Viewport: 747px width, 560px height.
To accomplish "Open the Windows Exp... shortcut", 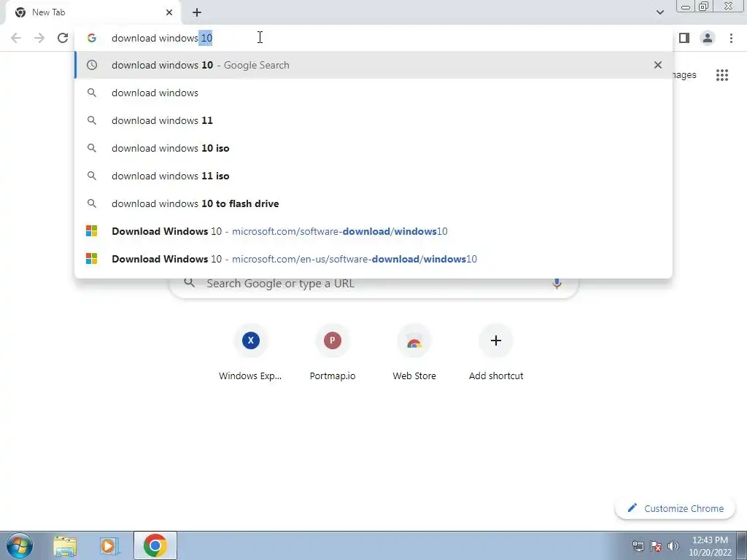I will (x=251, y=354).
